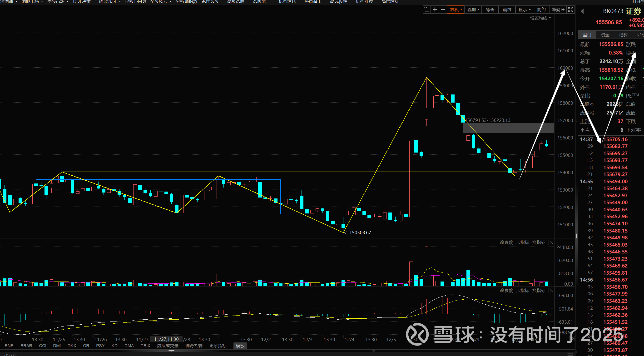The width and height of the screenshot is (644, 356).
Task: Toggle 画线 drawing tools mode
Action: click(x=507, y=10)
